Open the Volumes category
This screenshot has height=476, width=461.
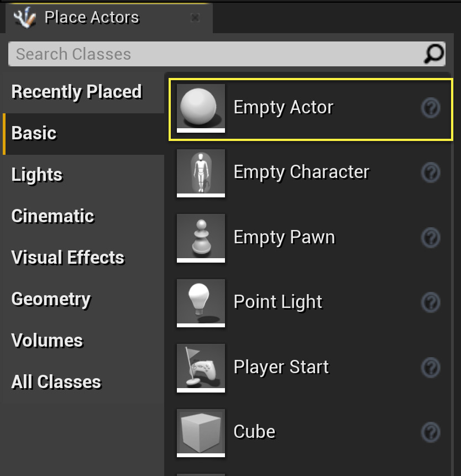[48, 341]
